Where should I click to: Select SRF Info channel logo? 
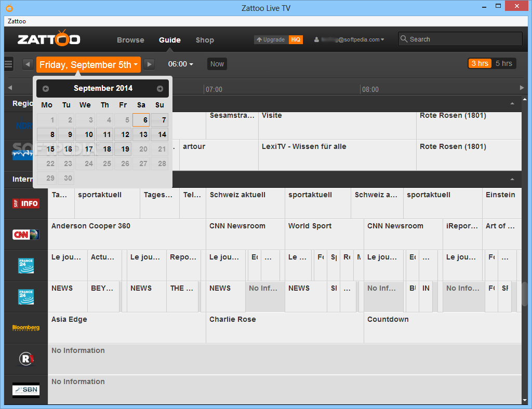(x=26, y=203)
